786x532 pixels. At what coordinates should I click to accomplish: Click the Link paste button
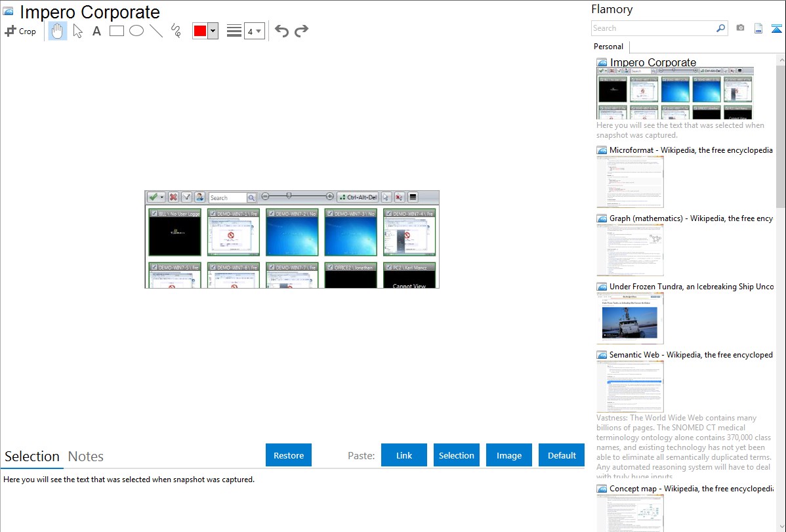pos(404,455)
